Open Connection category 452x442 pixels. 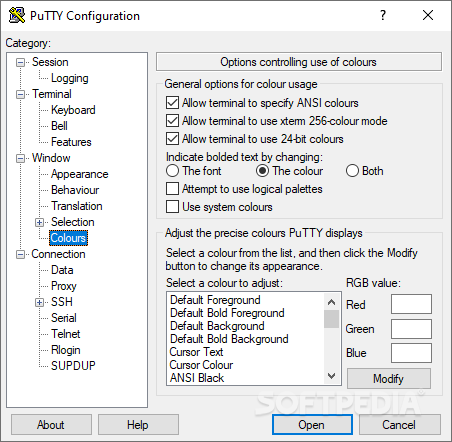tap(58, 254)
